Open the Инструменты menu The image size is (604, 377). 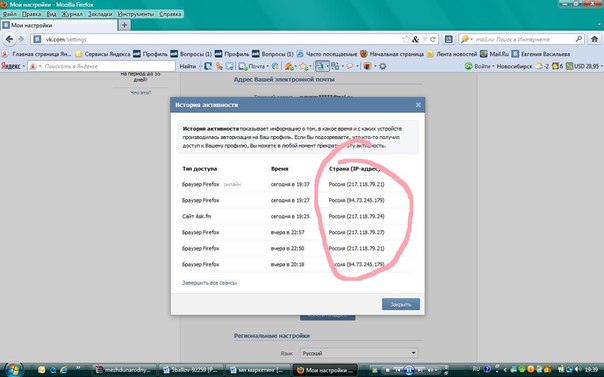click(136, 14)
